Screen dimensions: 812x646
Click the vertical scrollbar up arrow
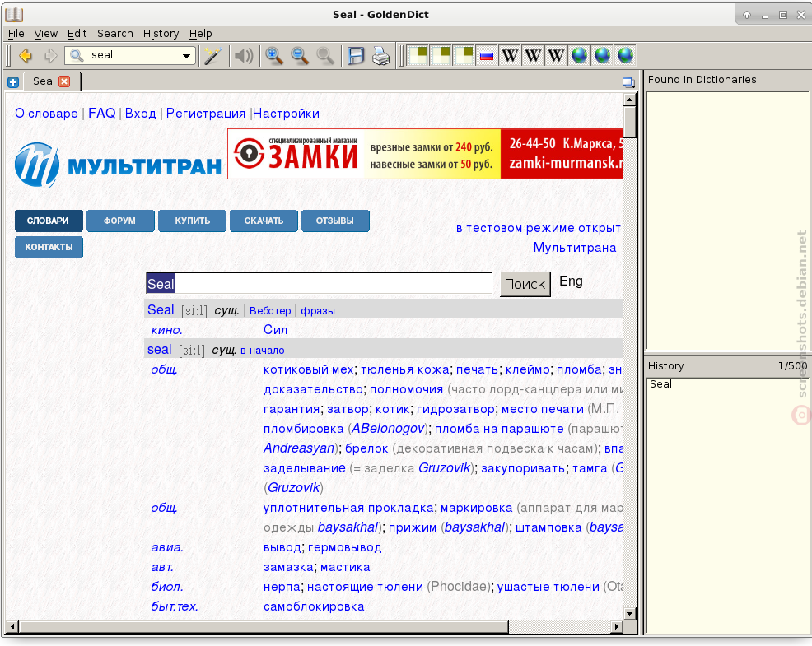point(630,99)
